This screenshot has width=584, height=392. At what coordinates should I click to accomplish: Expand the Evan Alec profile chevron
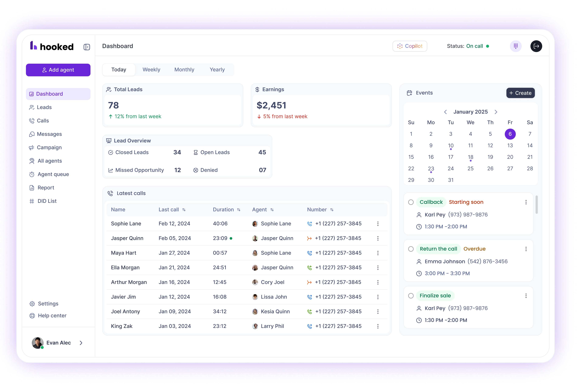point(81,343)
